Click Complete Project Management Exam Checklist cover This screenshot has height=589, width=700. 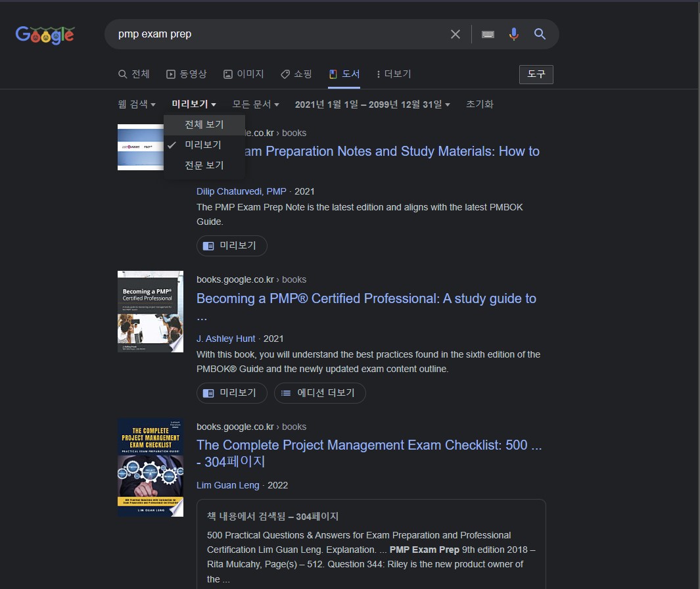click(x=151, y=467)
